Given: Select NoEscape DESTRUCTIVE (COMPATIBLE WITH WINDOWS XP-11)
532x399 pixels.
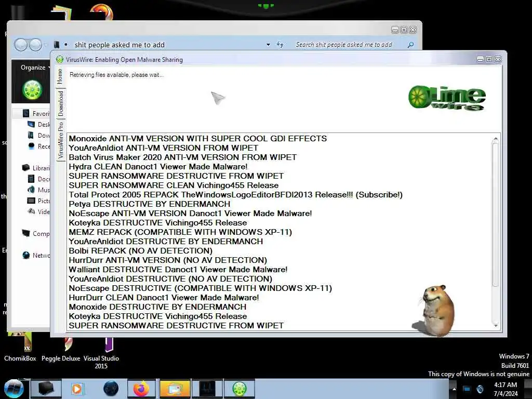Looking at the screenshot, I should point(200,288).
